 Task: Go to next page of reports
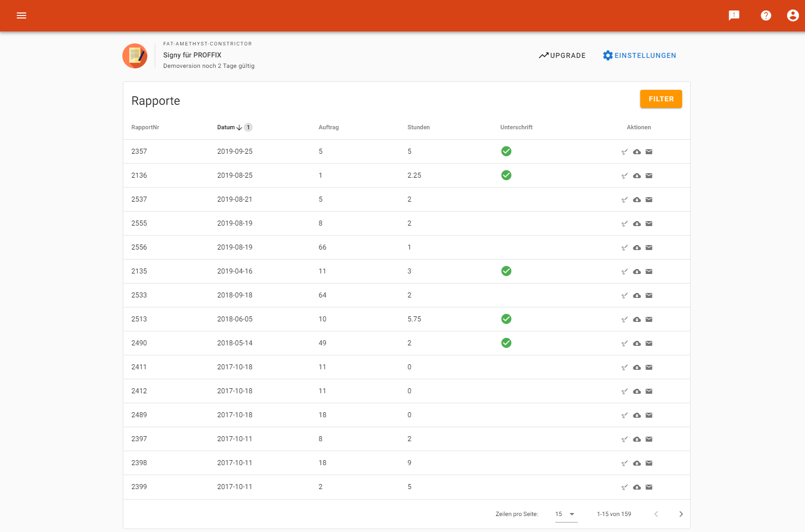(x=681, y=514)
